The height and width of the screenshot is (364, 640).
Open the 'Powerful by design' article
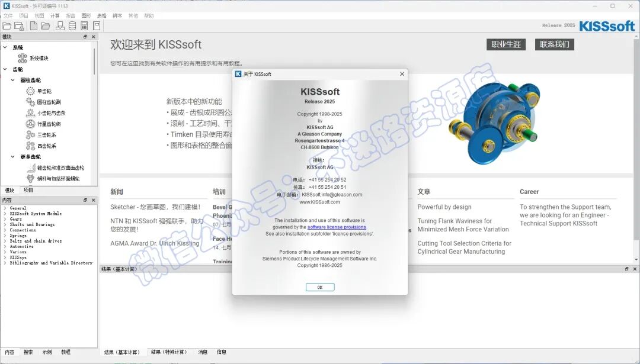pos(444,207)
